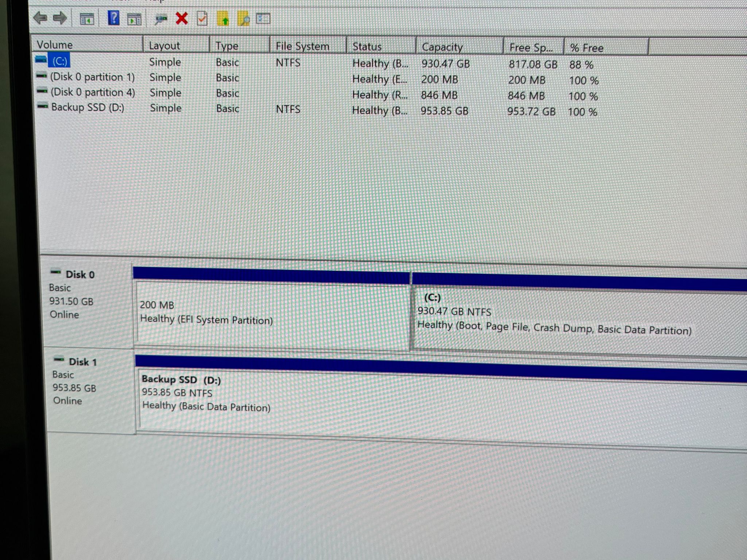
Task: Open Properties with the checkmark page icon
Action: click(202, 19)
